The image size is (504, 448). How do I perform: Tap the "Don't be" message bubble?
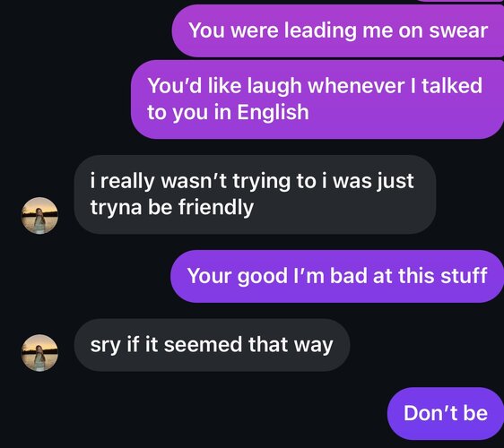(446, 413)
